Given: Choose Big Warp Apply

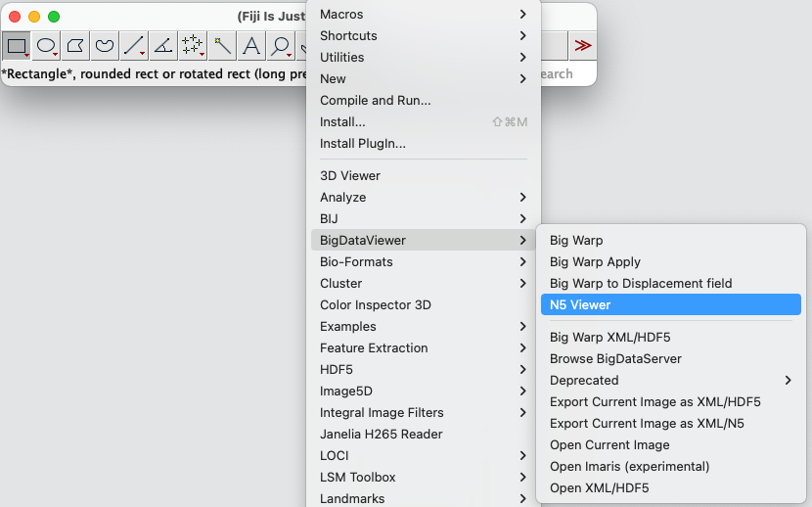Looking at the screenshot, I should click(670, 262).
